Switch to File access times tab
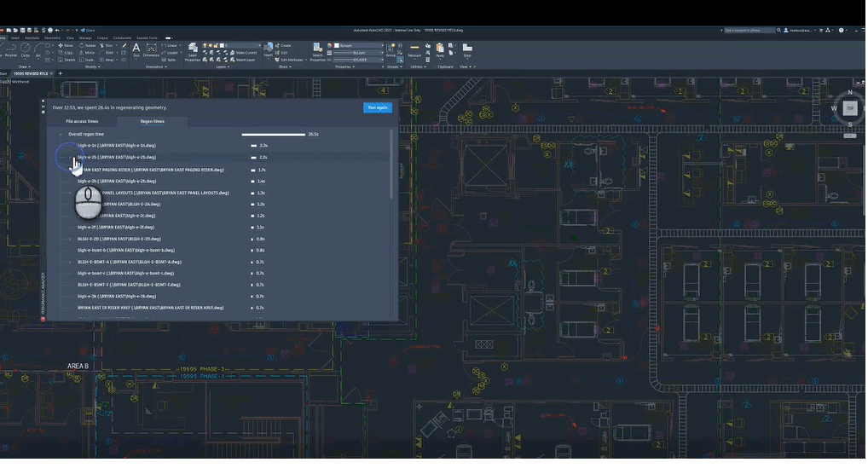868x468 pixels. coord(82,121)
